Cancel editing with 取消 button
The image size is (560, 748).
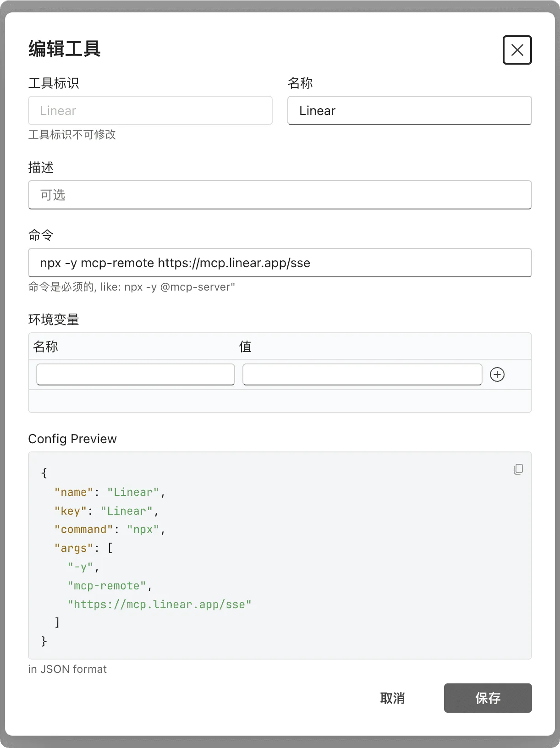pos(393,698)
